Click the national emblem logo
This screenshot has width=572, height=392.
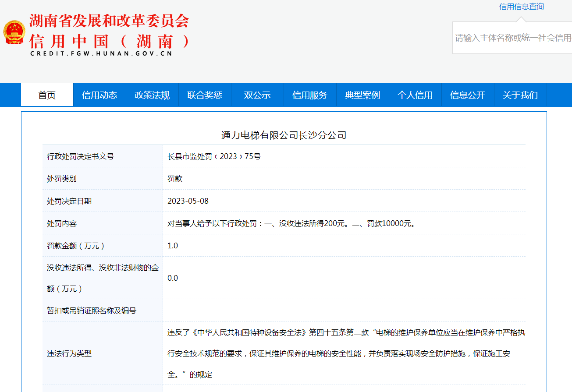click(14, 32)
